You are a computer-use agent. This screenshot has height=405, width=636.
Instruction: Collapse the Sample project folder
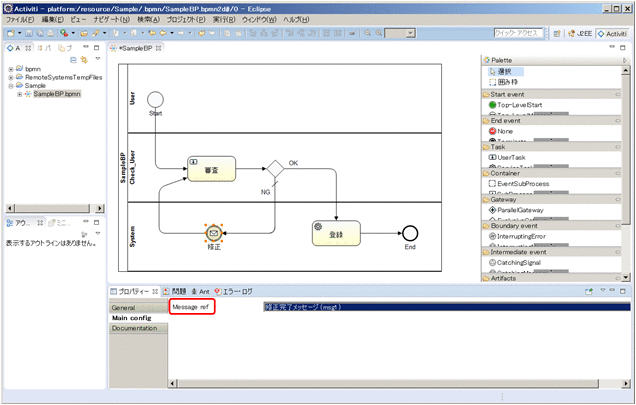10,86
